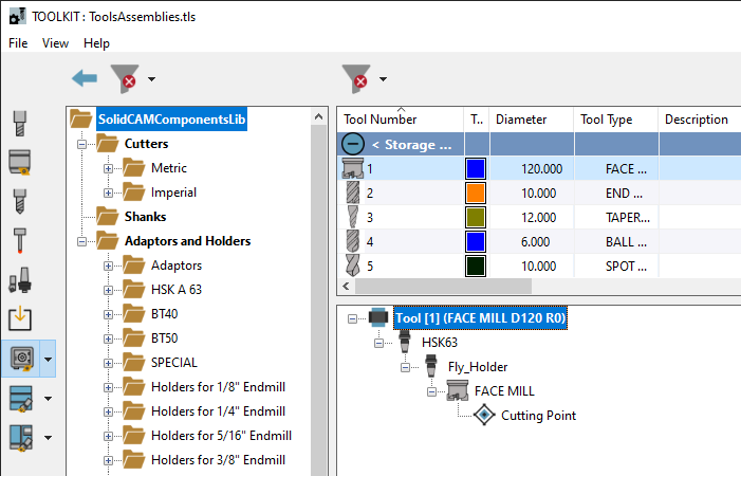Click the orange color swatch for tool 2
Viewport: 741px width, 477px height.
click(x=475, y=193)
